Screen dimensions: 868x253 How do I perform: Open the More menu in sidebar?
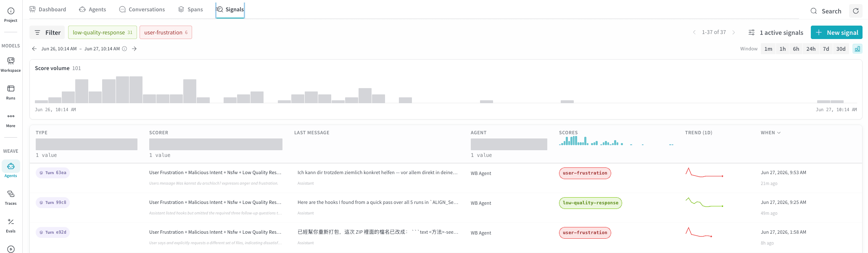11,120
